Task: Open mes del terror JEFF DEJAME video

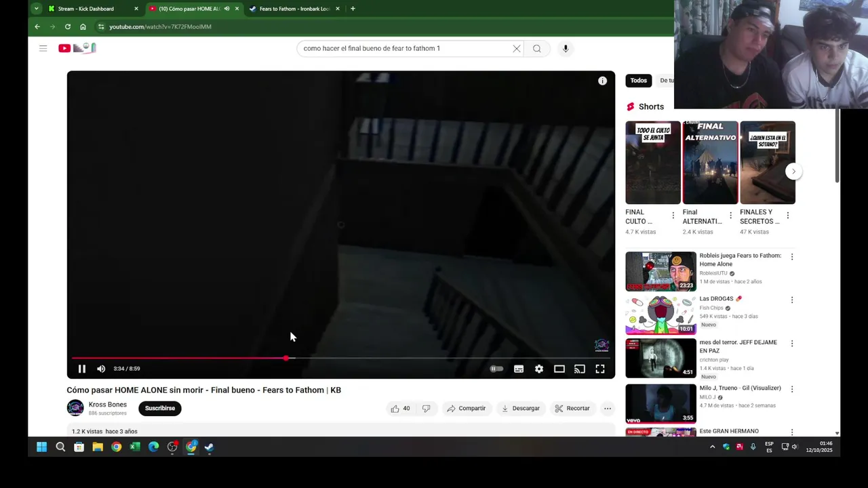Action: (660, 358)
